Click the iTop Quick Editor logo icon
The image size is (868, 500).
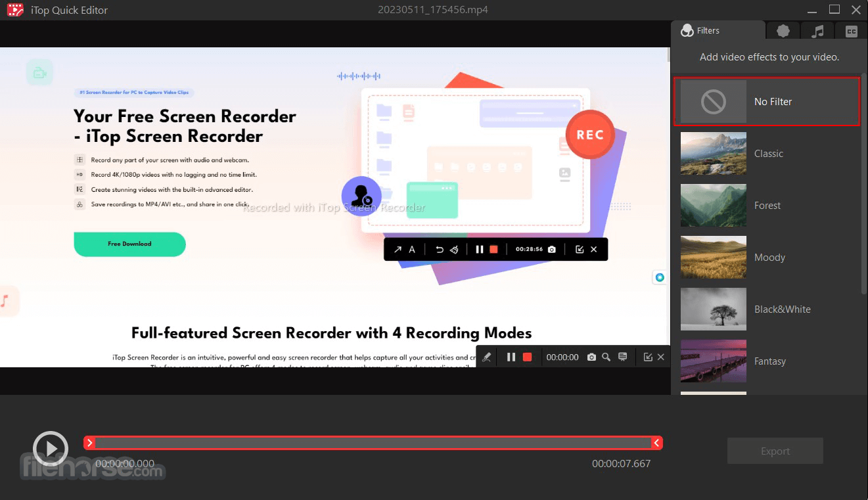(x=15, y=10)
